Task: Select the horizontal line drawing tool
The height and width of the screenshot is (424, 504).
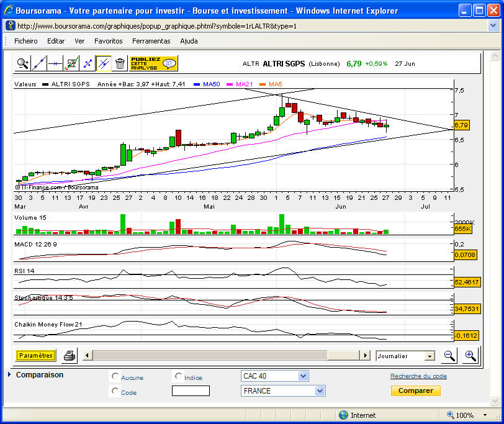Action: pos(55,63)
